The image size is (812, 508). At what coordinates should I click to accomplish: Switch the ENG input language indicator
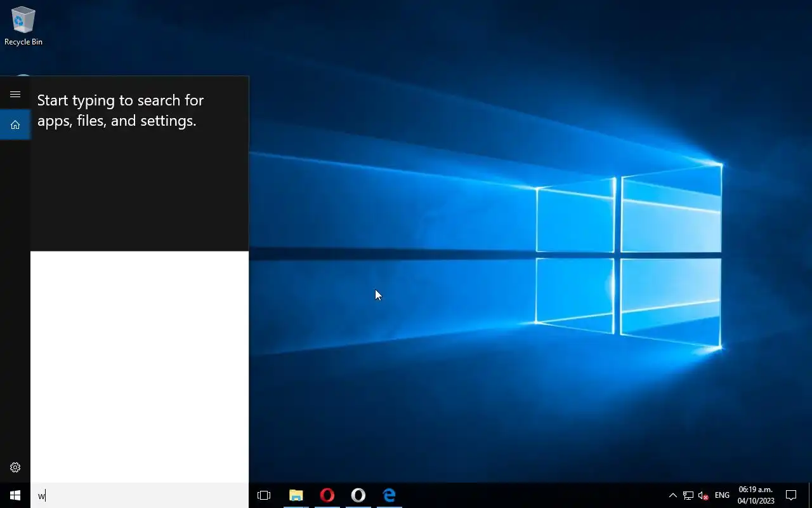pos(722,495)
